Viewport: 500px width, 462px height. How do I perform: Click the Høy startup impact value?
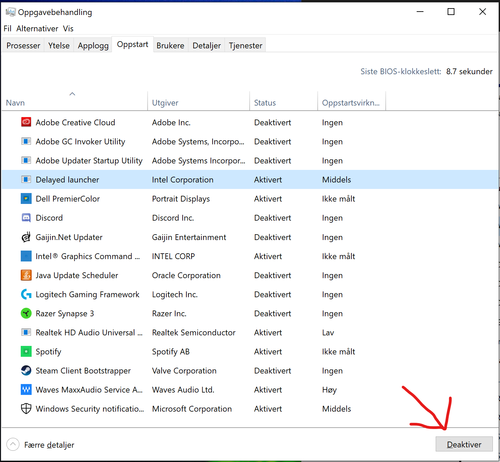[x=329, y=390]
